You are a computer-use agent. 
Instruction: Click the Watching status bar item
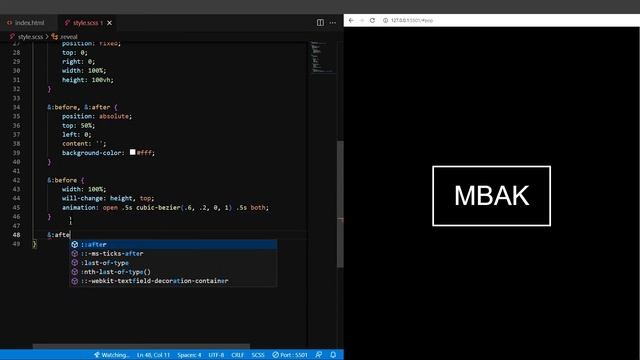(111, 355)
